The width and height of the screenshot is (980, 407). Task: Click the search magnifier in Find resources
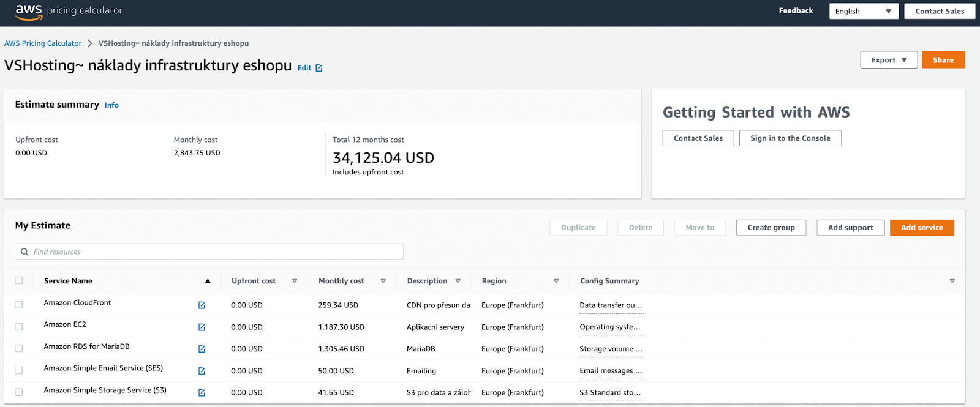coord(24,252)
